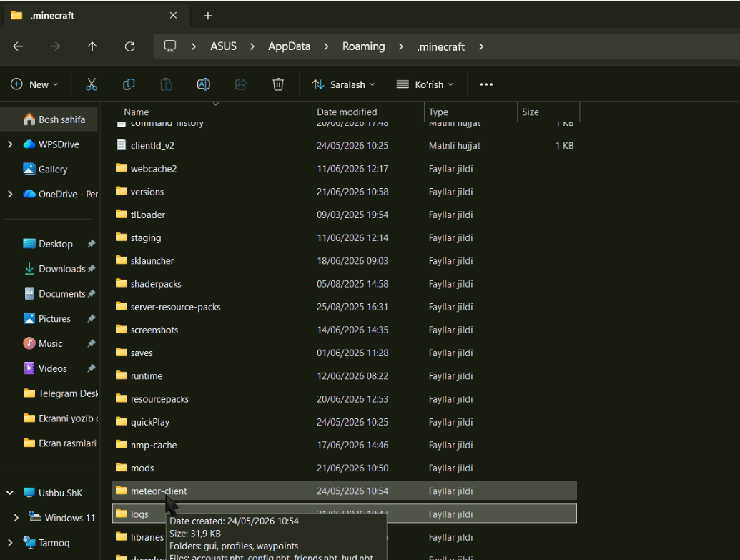Open Bosh sahifa in sidebar
This screenshot has width=740, height=560.
[49, 119]
